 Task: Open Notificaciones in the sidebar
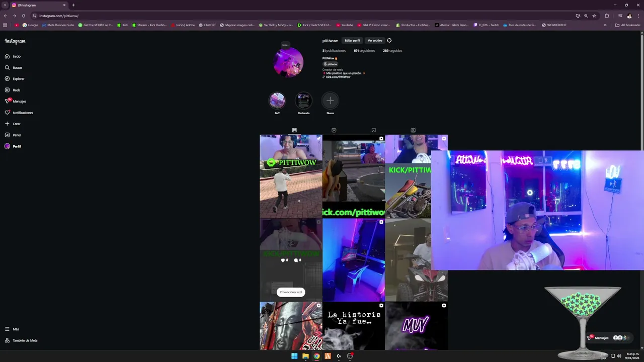pos(19,113)
